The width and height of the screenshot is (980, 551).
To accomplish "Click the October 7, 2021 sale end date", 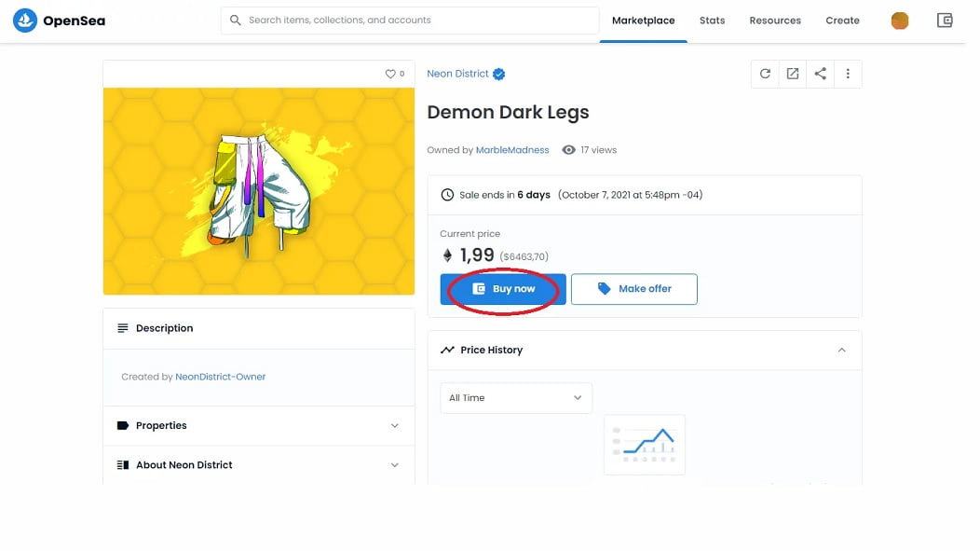I will pyautogui.click(x=630, y=195).
